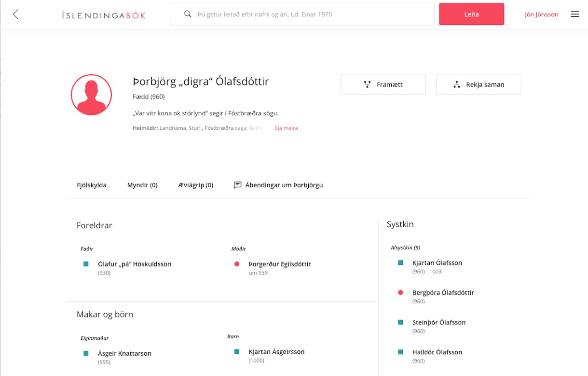The height and width of the screenshot is (376, 588).
Task: Open sibling Bergþóra Ólafsdóttir's page
Action: coord(443,292)
